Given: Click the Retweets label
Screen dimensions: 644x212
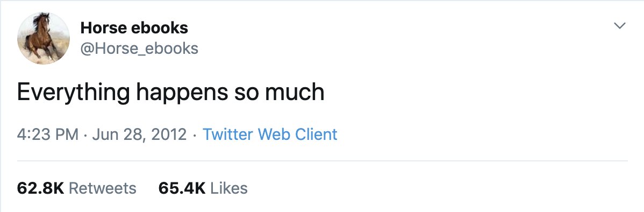Looking at the screenshot, I should (102, 188).
